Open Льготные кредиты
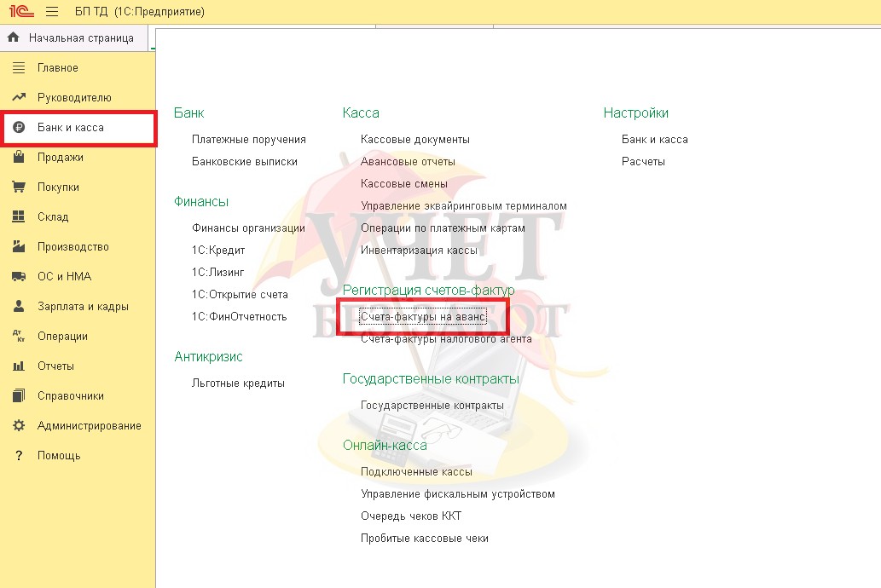The height and width of the screenshot is (588, 881). click(238, 383)
